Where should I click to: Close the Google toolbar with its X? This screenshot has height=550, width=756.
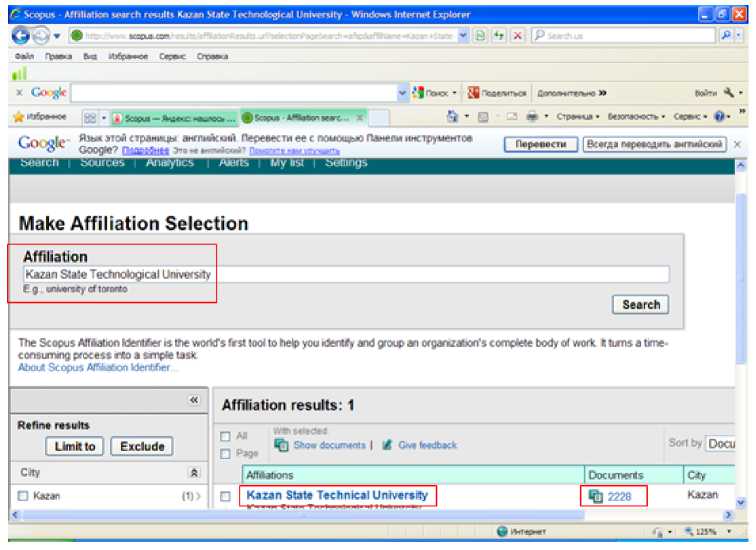[x=19, y=93]
